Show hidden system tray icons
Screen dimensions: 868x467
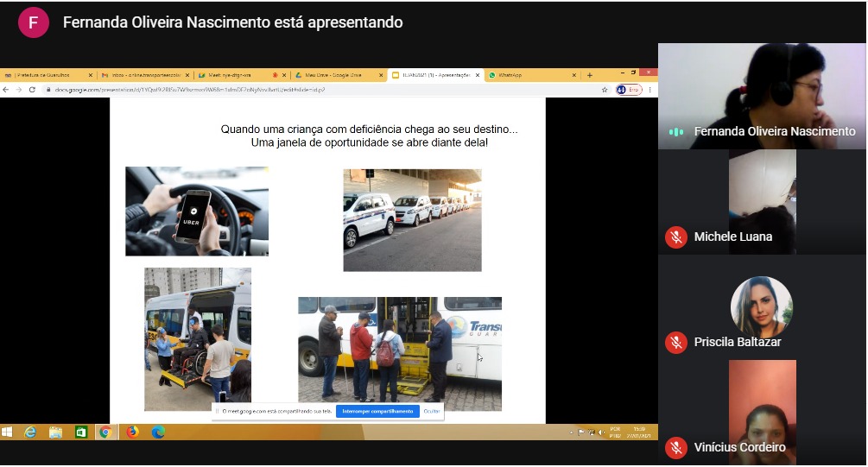point(571,432)
